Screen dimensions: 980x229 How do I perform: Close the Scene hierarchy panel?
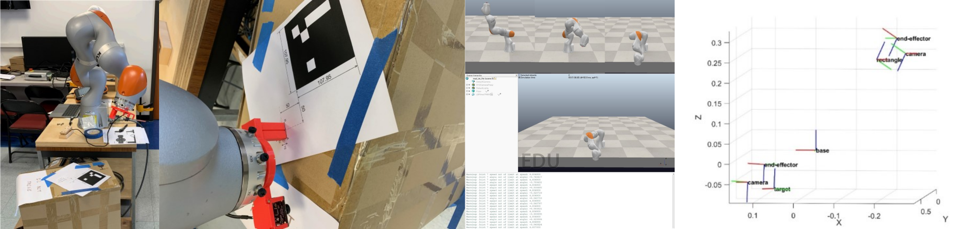coord(516,75)
